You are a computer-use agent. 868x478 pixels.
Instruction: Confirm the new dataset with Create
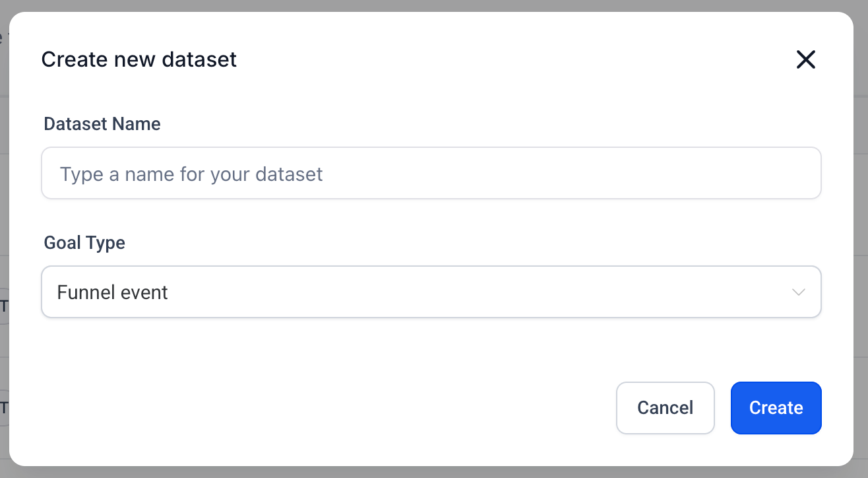[776, 407]
